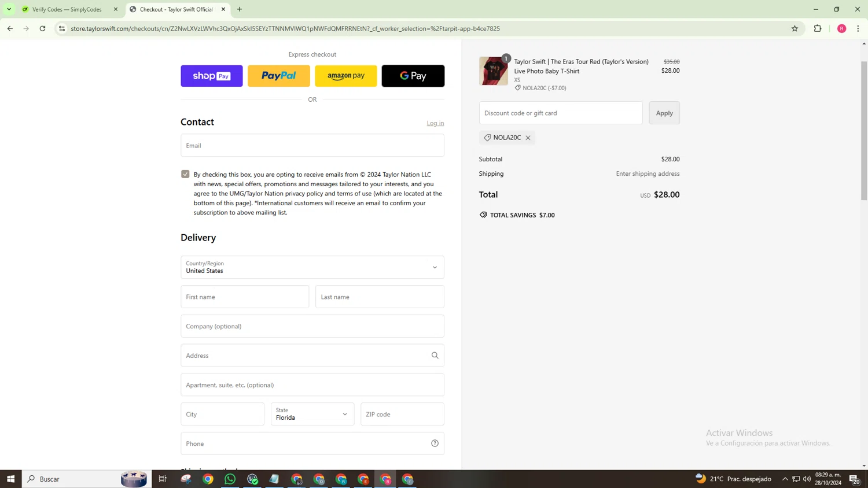
Task: Close the Checkout tab
Action: (x=223, y=9)
